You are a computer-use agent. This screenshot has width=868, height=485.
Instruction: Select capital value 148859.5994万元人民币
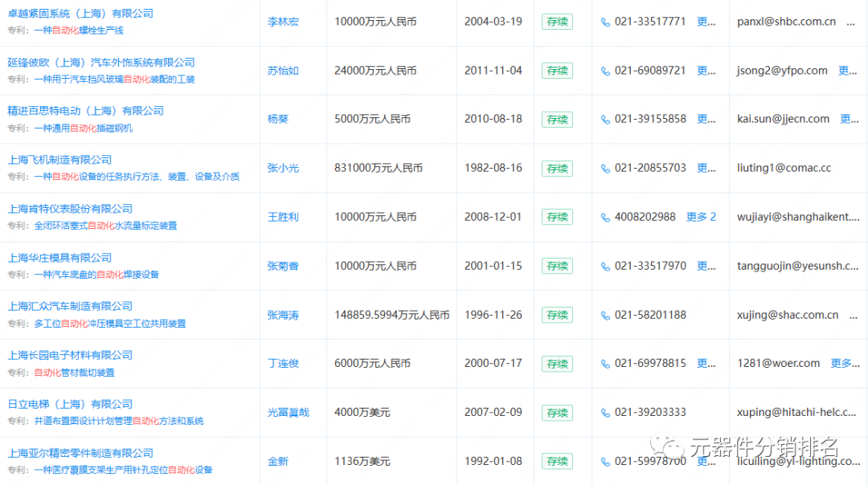pyautogui.click(x=392, y=316)
